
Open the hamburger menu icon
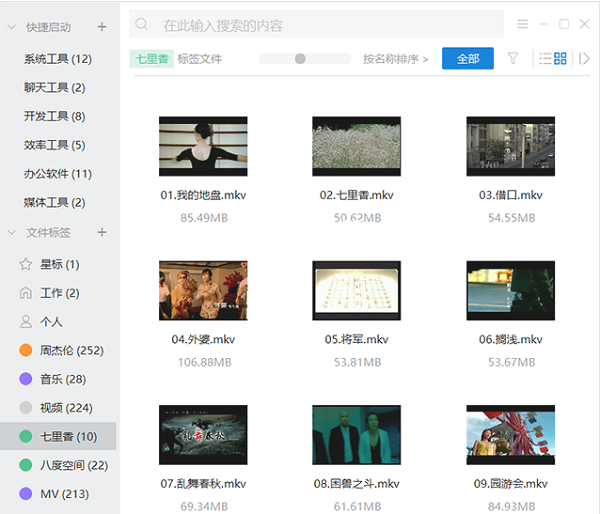click(522, 24)
